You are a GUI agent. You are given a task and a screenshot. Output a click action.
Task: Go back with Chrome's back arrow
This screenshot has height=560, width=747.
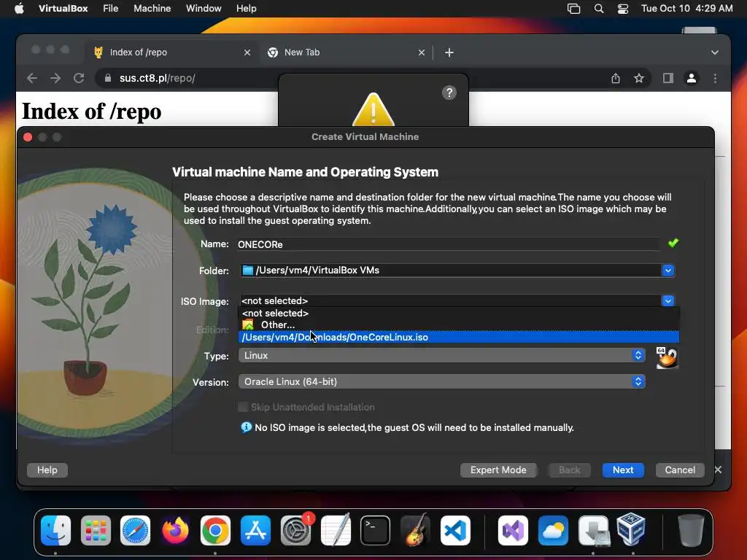tap(32, 78)
